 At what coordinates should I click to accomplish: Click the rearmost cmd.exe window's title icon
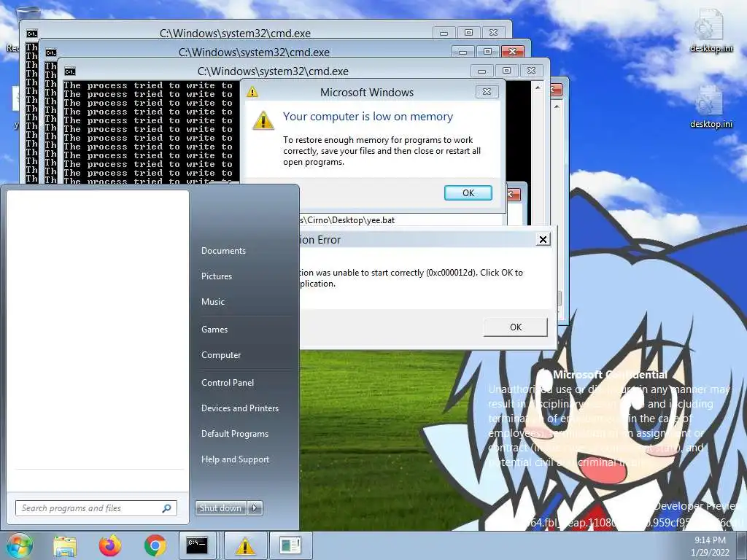click(x=32, y=34)
